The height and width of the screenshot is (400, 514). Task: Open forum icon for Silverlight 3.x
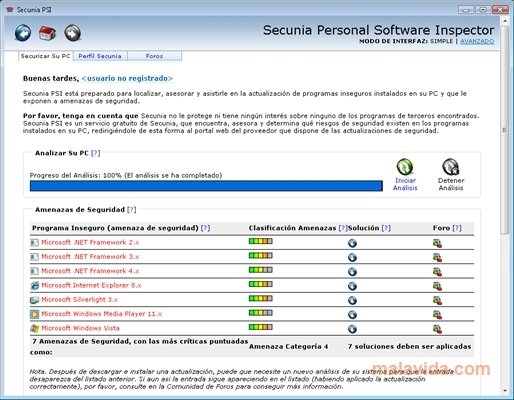(x=437, y=301)
